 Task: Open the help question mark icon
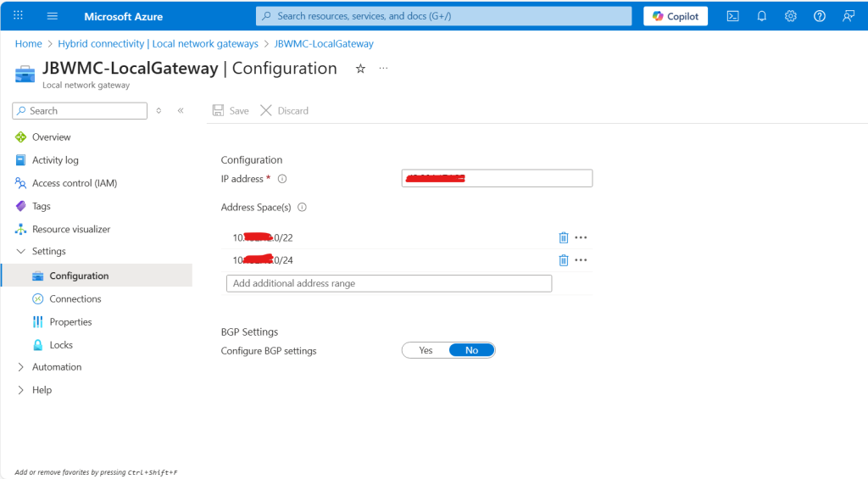tap(819, 16)
